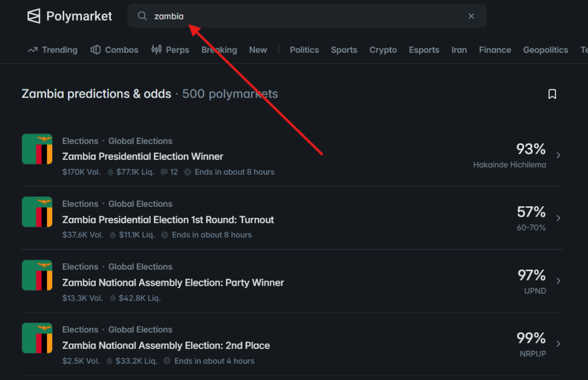Click Global Elections tag on Presidential Election Winner
Viewport: 588px width, 380px height.
(x=140, y=141)
